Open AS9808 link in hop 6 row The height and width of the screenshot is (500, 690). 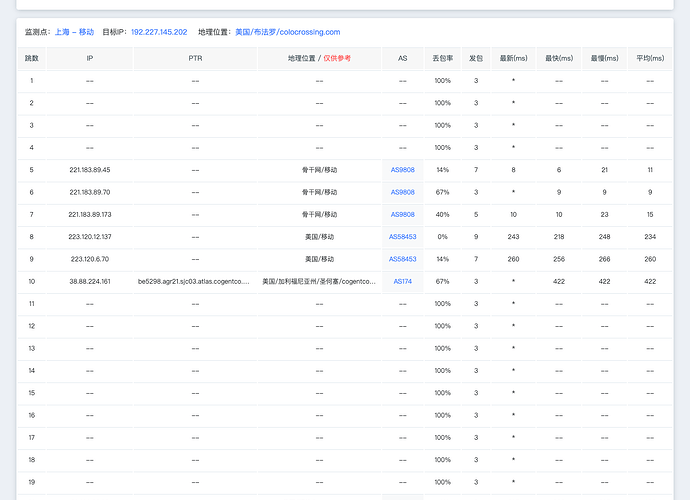403,192
